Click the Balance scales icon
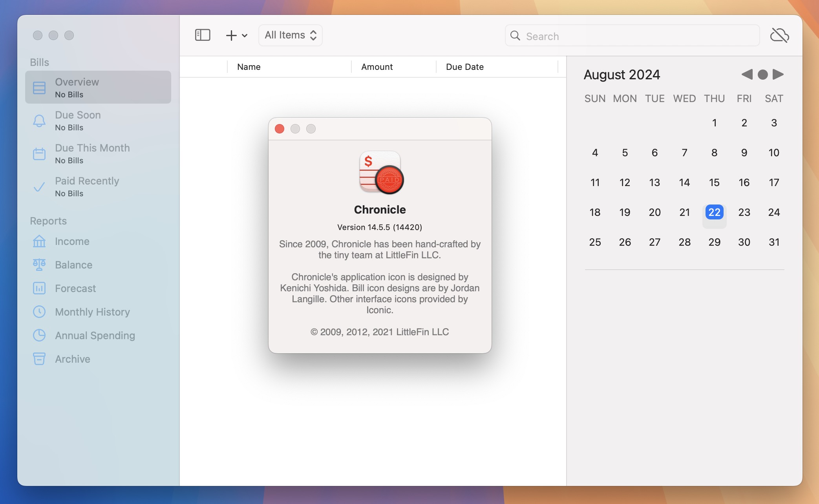This screenshot has height=504, width=819. pyautogui.click(x=39, y=265)
